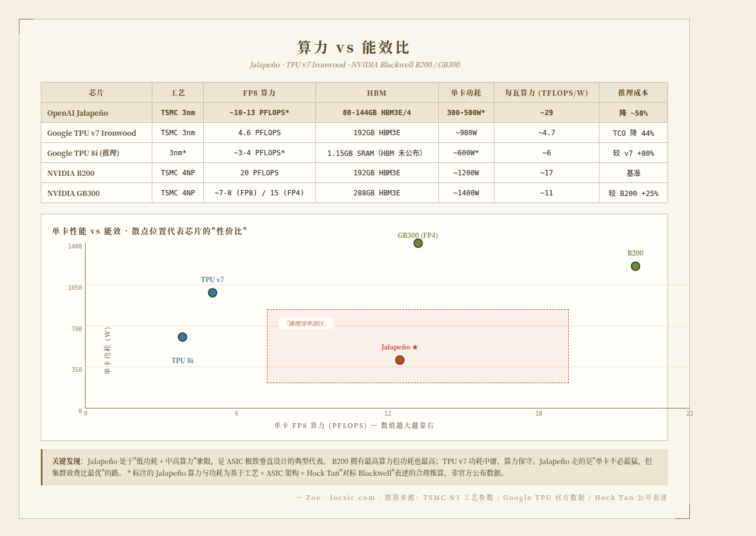Click the 1050 y-axis tick label
The width and height of the screenshot is (756, 536).
[75, 287]
